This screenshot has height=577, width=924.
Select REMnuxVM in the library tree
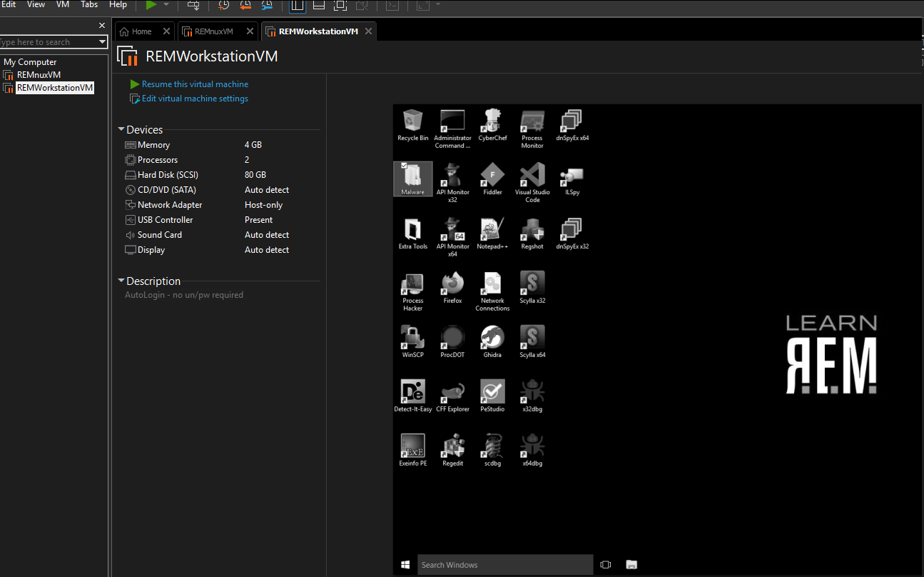(x=39, y=75)
